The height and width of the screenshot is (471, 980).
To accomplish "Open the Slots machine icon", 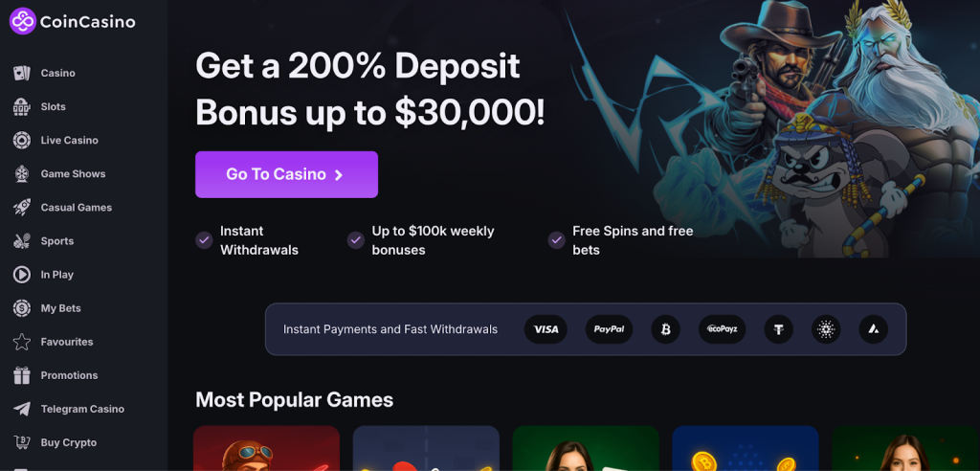I will click(22, 107).
